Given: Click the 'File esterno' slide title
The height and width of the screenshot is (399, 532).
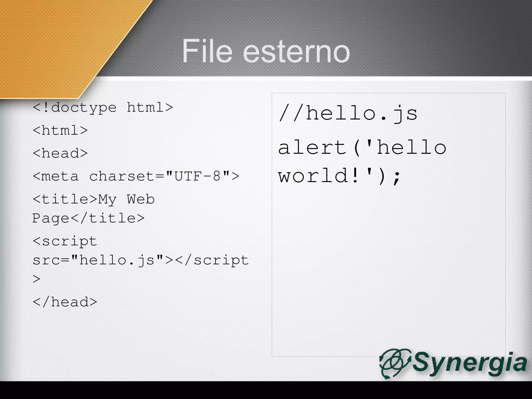Looking at the screenshot, I should click(x=266, y=51).
